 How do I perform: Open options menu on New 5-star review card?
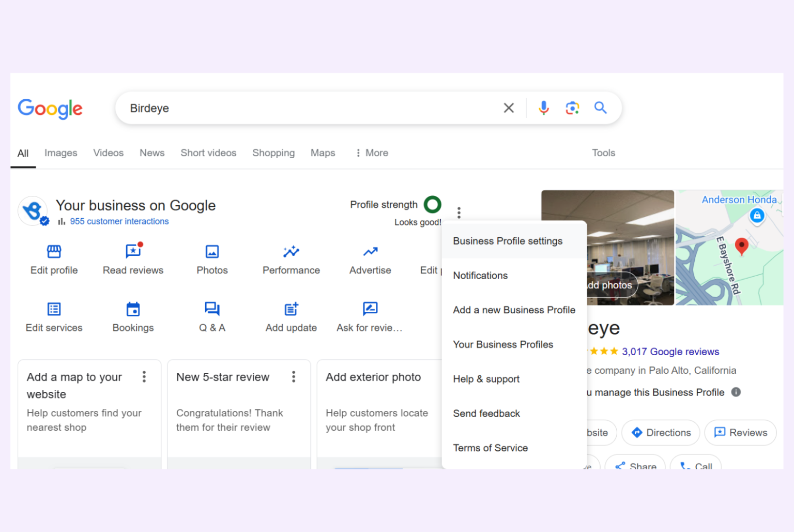click(x=294, y=377)
